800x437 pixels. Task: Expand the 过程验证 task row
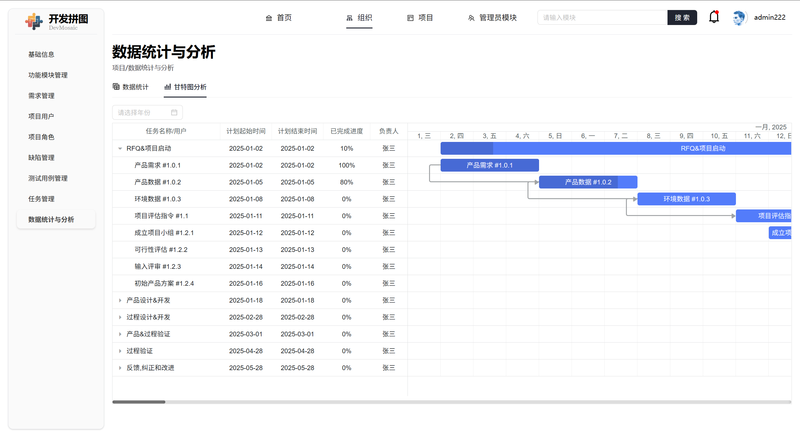click(x=120, y=351)
